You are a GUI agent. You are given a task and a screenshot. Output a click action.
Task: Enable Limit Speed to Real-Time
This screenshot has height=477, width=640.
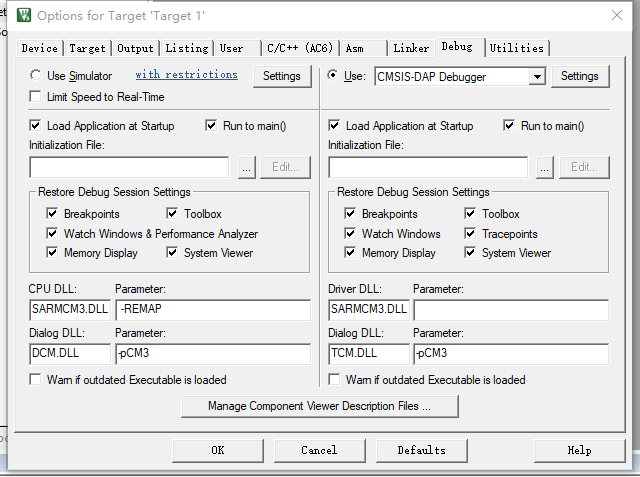pyautogui.click(x=36, y=97)
